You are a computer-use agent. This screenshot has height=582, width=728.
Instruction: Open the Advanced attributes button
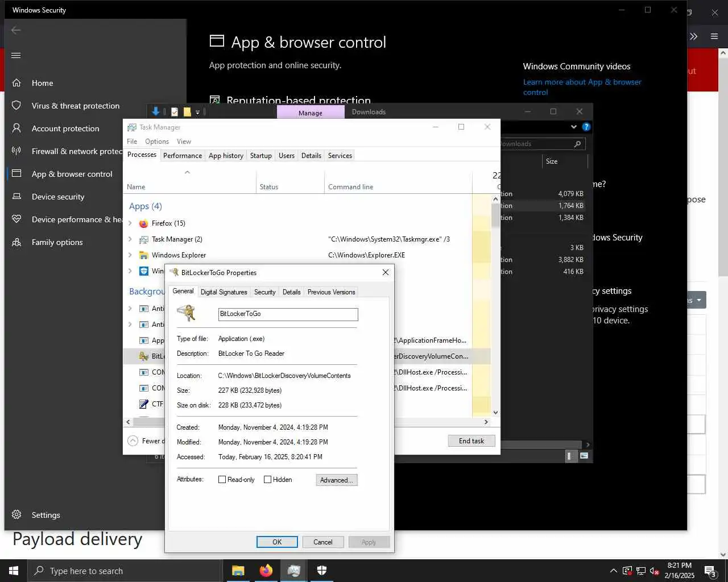point(337,480)
